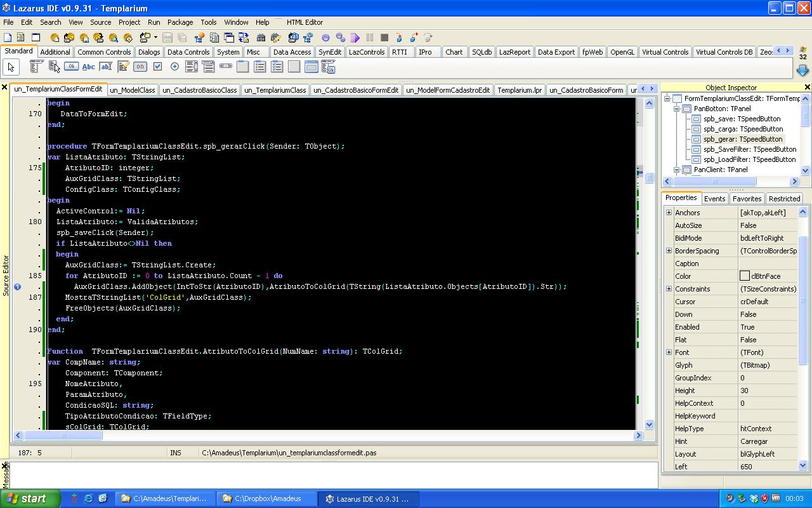
Task: Select spb_LoadFilter: TSpeedButton in the tree
Action: (749, 159)
